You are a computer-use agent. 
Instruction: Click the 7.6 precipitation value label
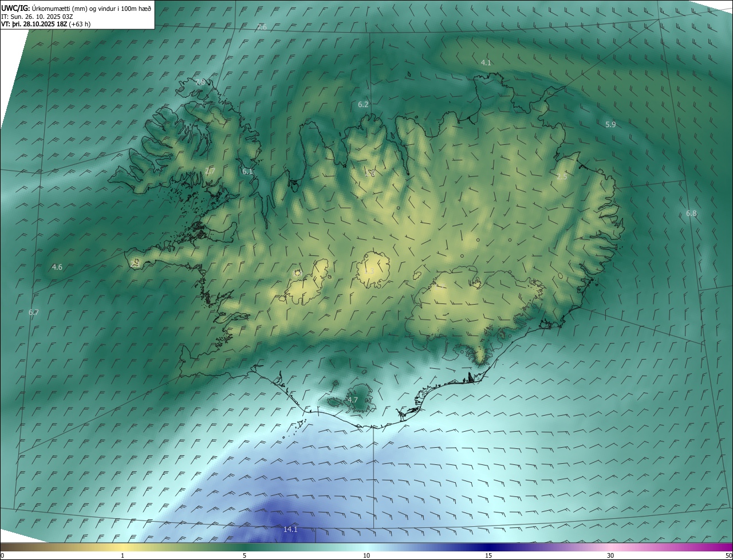click(262, 27)
